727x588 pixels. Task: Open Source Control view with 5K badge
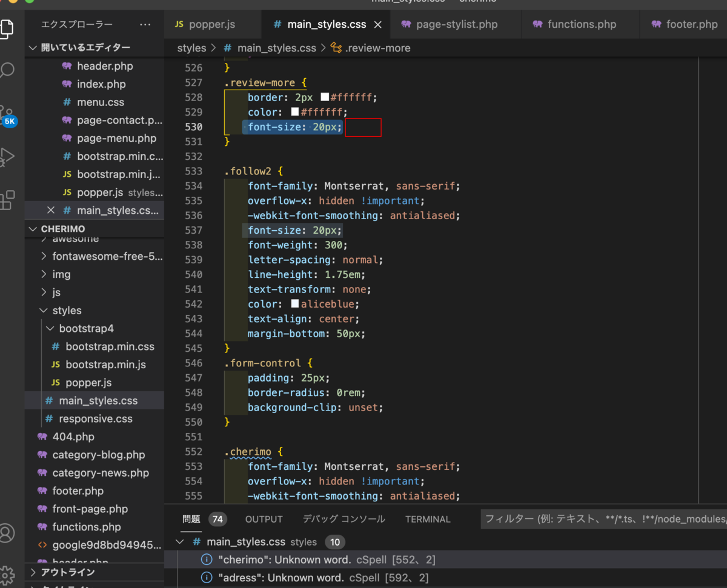[7, 115]
